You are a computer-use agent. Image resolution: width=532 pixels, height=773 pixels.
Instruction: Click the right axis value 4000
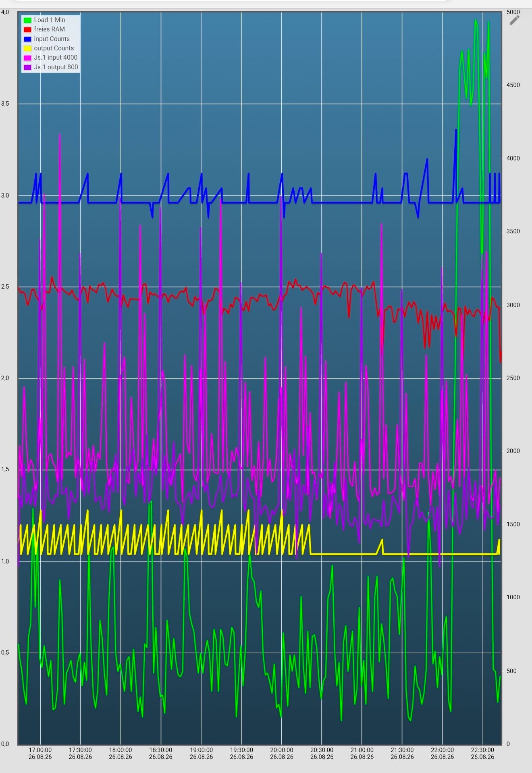click(x=513, y=158)
